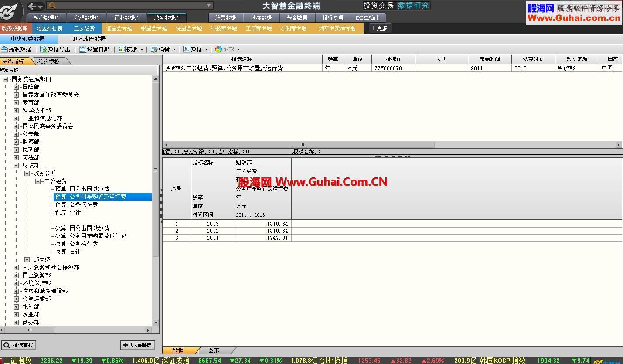Click the 提取数据 fetch data toolbar icon
This screenshot has height=364, width=623.
click(x=4, y=49)
